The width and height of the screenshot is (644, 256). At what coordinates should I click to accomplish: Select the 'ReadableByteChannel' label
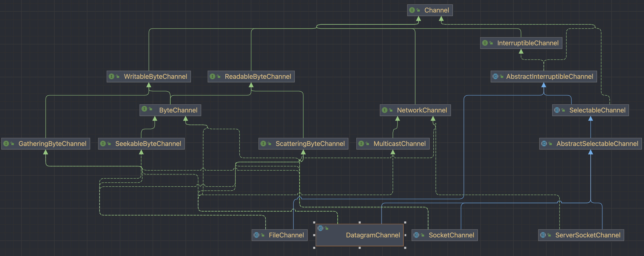(258, 76)
